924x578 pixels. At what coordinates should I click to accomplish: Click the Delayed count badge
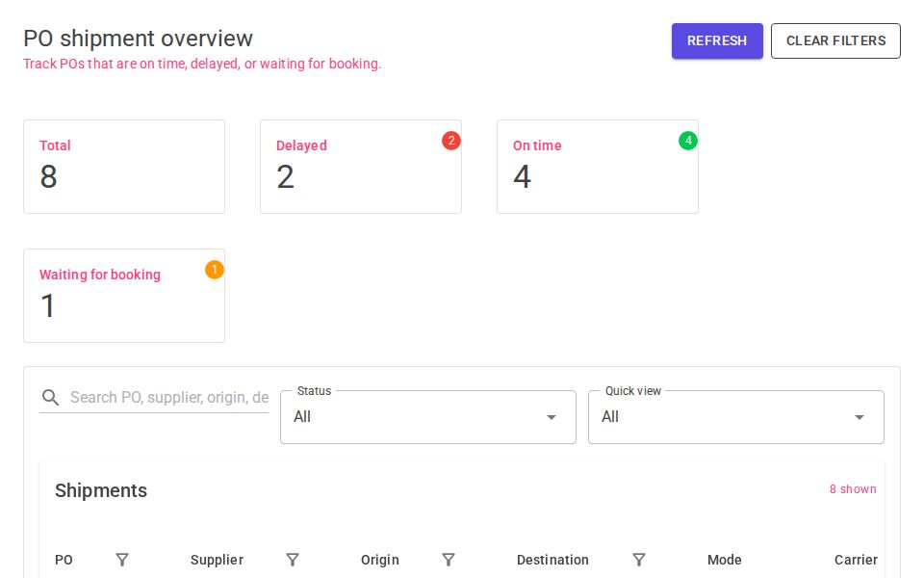click(451, 141)
